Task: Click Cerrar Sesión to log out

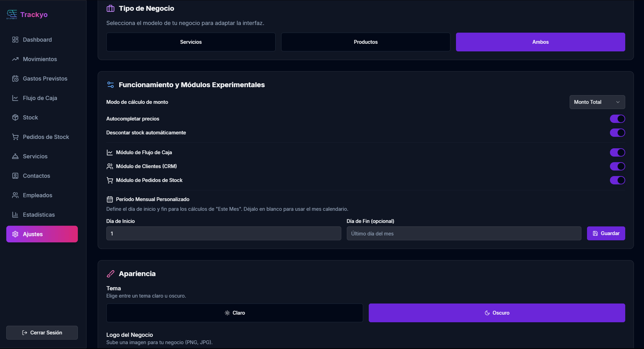Action: coord(42,333)
